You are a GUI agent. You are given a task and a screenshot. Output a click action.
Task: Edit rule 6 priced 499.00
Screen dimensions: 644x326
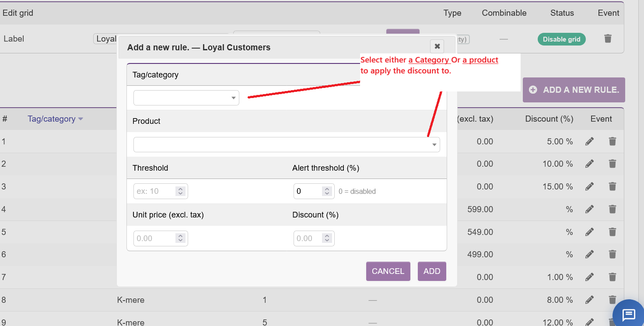pyautogui.click(x=590, y=254)
